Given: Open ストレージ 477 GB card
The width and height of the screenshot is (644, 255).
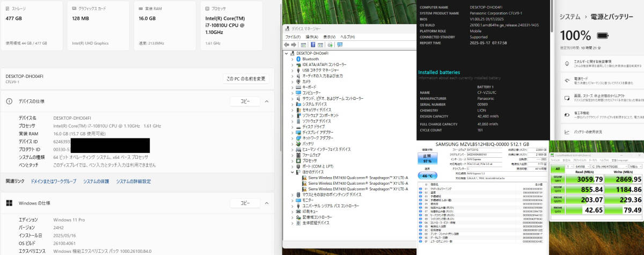Looking at the screenshot, I should pyautogui.click(x=32, y=25).
